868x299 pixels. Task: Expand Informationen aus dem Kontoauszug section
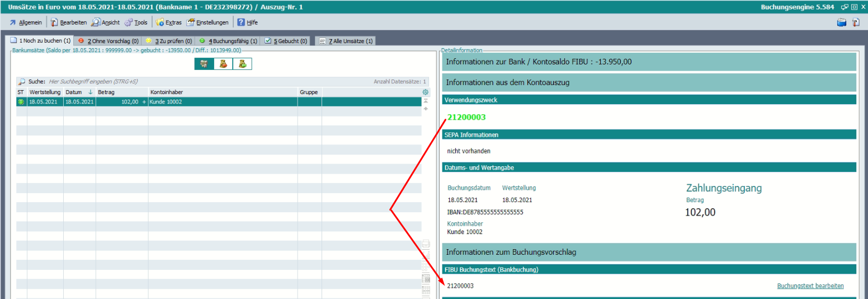click(x=649, y=82)
